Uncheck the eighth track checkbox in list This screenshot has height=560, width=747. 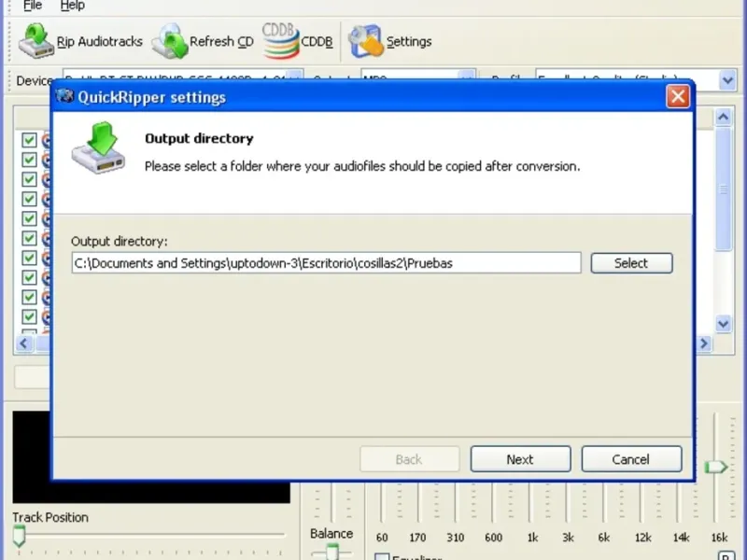coord(29,277)
